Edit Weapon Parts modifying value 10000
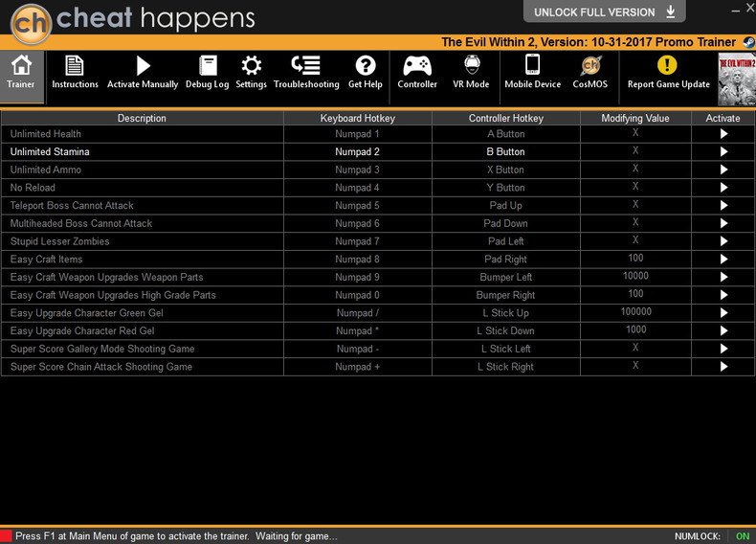 tap(635, 276)
